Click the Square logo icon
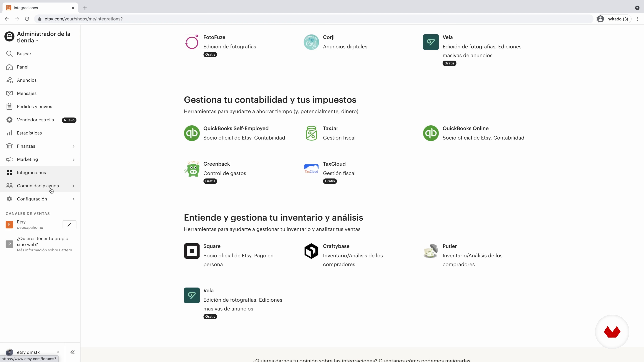This screenshot has height=362, width=644. pyautogui.click(x=192, y=251)
